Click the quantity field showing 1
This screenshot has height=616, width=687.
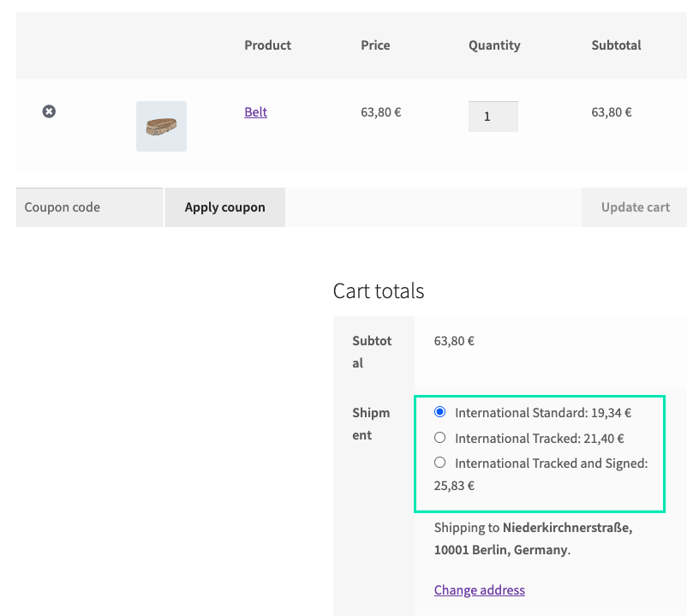pyautogui.click(x=493, y=116)
